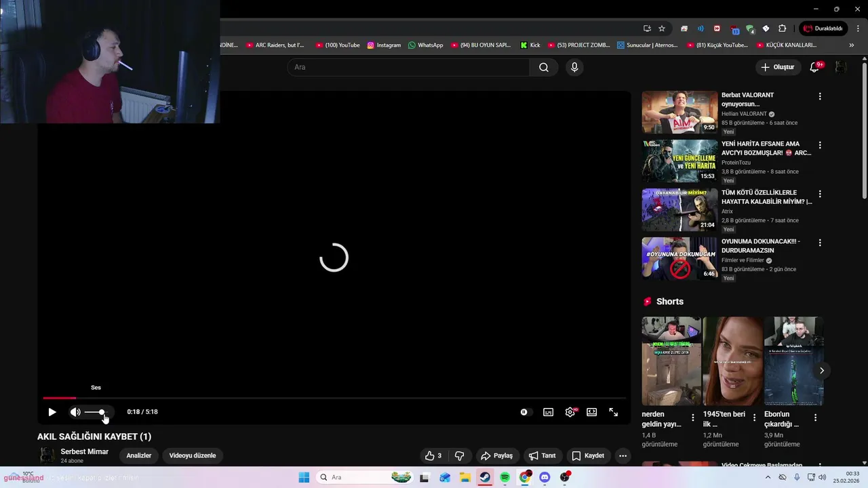Open options for Berbat VALORANT video
This screenshot has width=868, height=488.
click(x=820, y=96)
